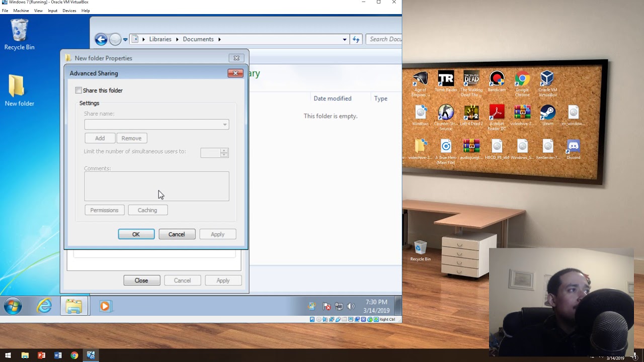Open File Explorer on host taskbar

(x=25, y=355)
